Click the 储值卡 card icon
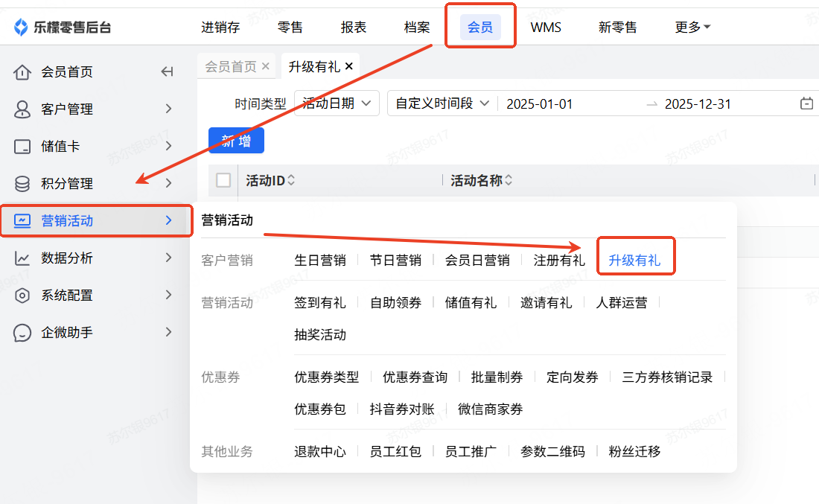The height and width of the screenshot is (504, 819). tap(22, 146)
